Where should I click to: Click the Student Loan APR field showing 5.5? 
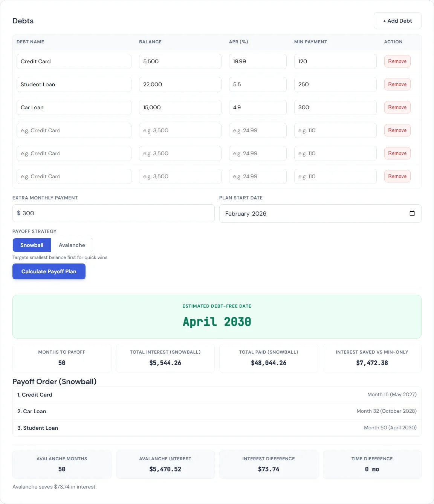pos(258,84)
